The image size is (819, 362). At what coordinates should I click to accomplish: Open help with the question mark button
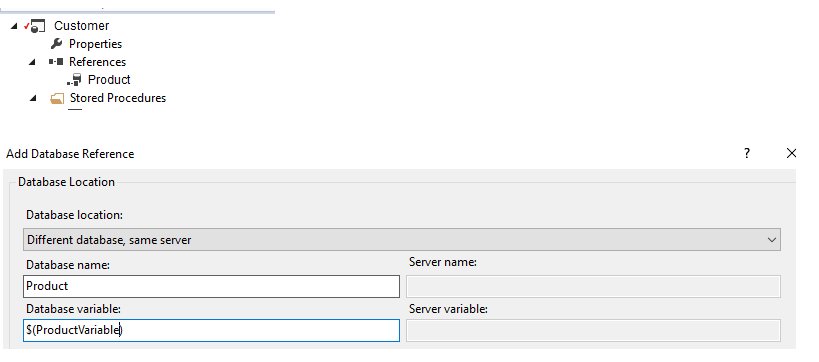pyautogui.click(x=747, y=153)
